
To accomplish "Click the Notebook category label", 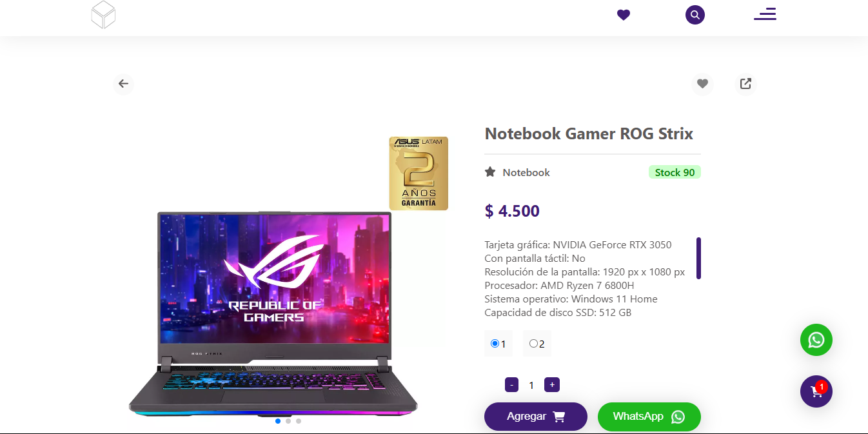I will 526,172.
